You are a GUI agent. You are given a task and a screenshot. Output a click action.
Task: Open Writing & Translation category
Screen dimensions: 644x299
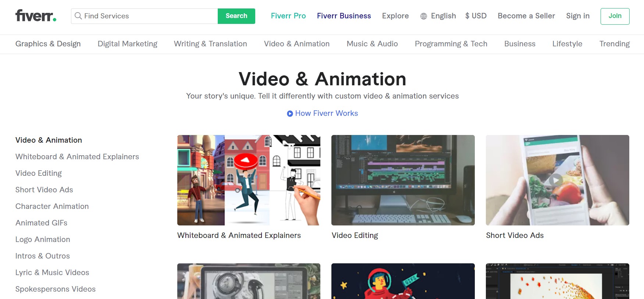pos(210,44)
